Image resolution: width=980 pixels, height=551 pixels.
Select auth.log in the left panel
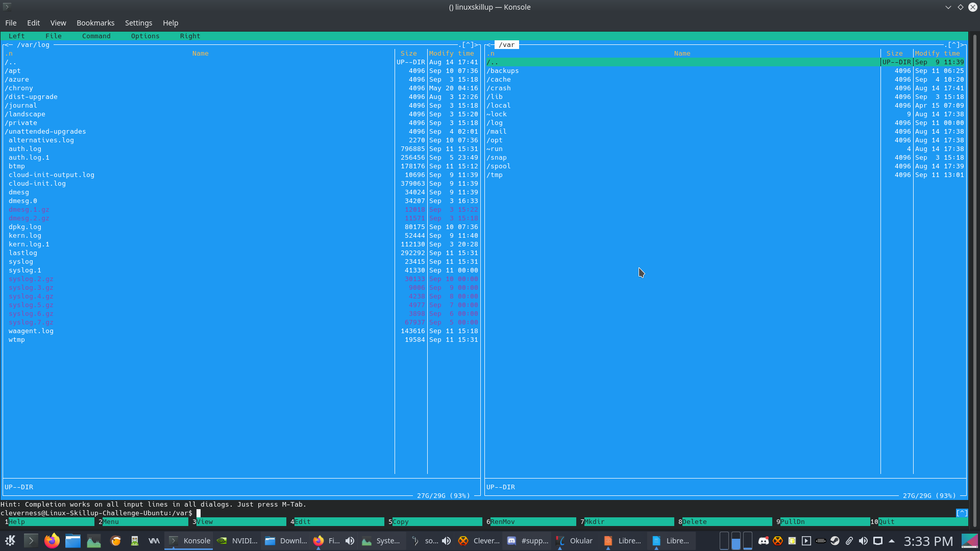pos(24,149)
